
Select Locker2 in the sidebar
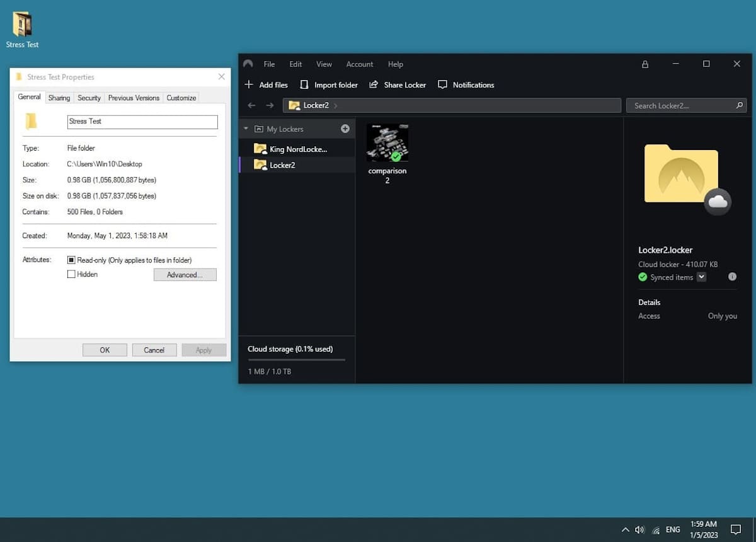click(297, 165)
